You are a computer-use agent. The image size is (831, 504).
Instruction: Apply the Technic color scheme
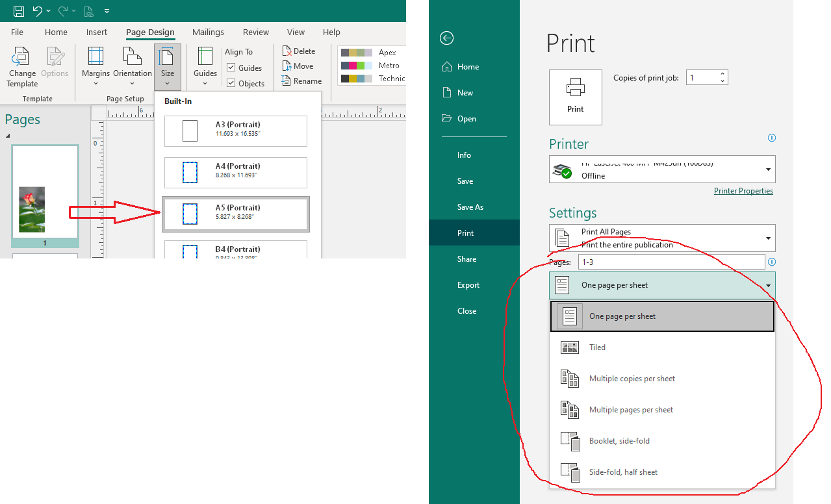coord(372,79)
